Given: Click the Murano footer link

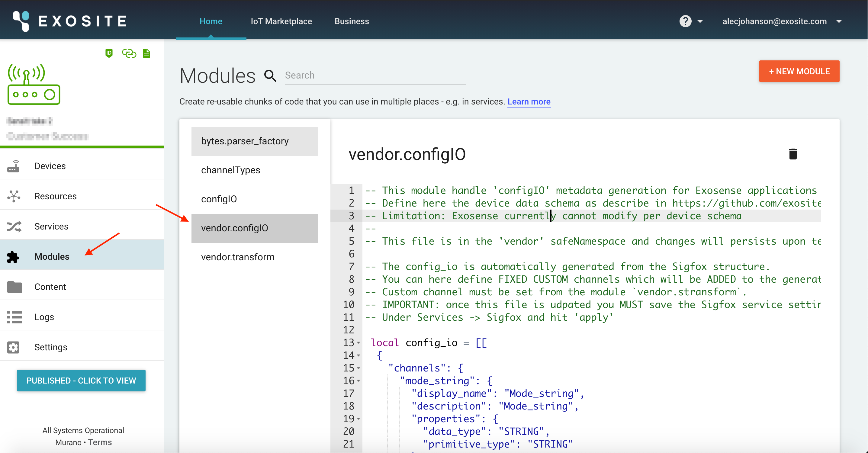Looking at the screenshot, I should (68, 442).
